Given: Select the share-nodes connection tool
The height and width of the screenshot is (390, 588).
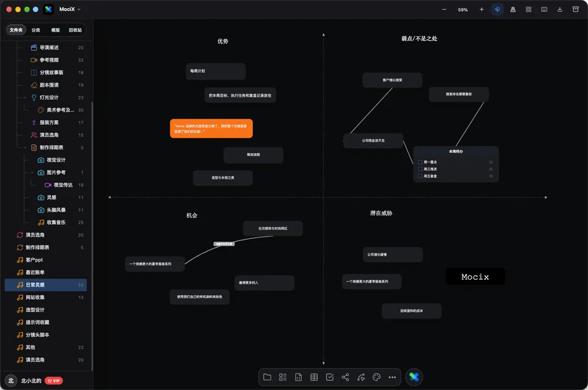Looking at the screenshot, I should 345,377.
